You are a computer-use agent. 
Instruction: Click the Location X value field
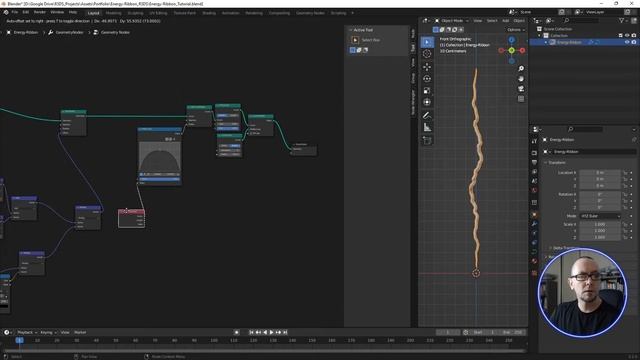(600, 173)
